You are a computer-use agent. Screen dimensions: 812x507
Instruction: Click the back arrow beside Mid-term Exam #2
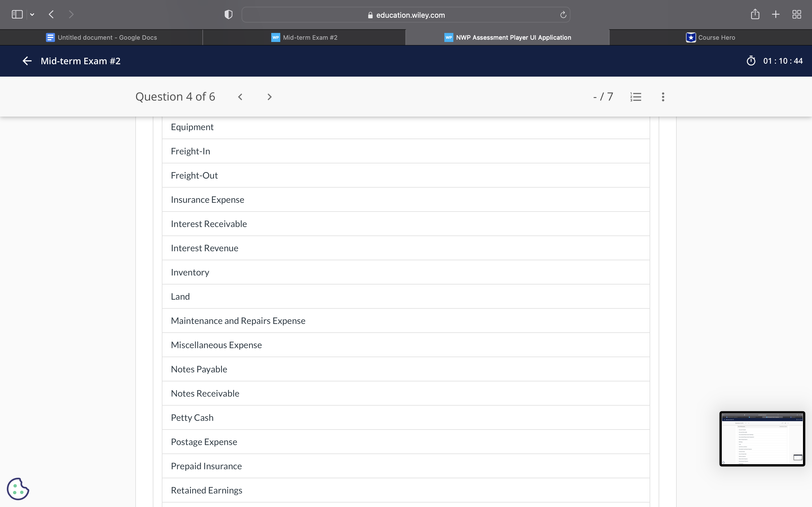27,61
